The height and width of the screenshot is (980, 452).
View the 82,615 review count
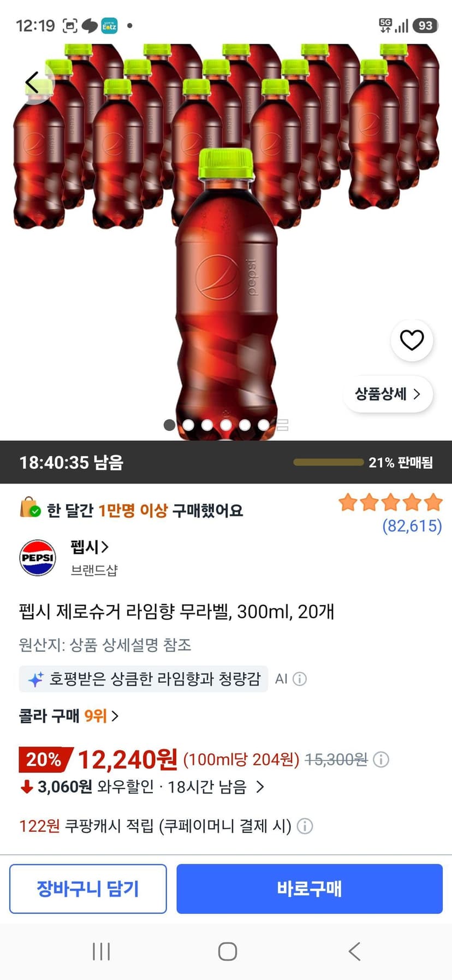click(x=412, y=526)
